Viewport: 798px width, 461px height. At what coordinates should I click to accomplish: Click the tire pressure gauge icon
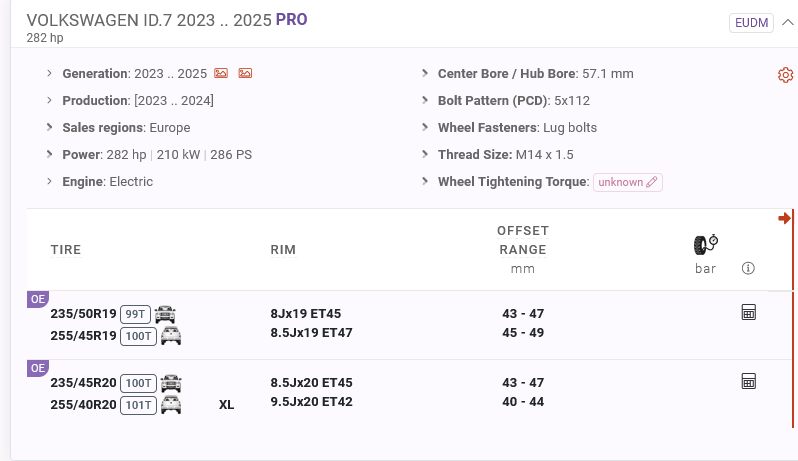[706, 245]
